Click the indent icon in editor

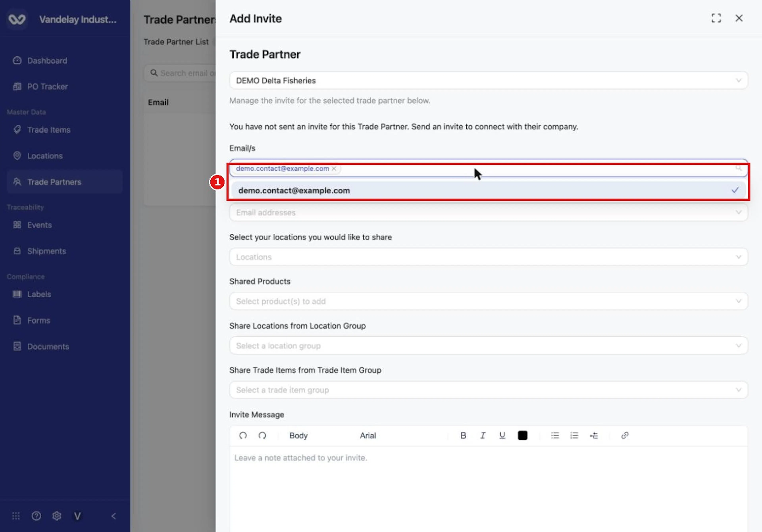(x=594, y=435)
